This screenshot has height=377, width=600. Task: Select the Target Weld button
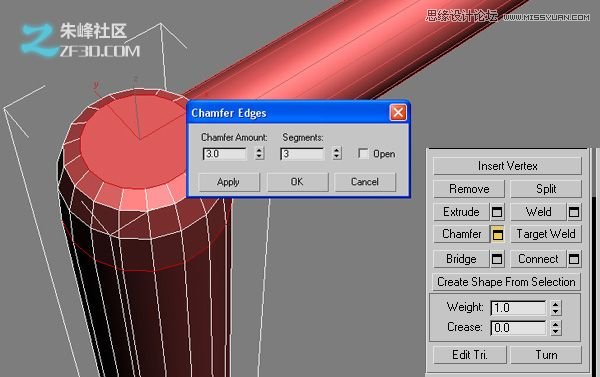click(x=546, y=234)
